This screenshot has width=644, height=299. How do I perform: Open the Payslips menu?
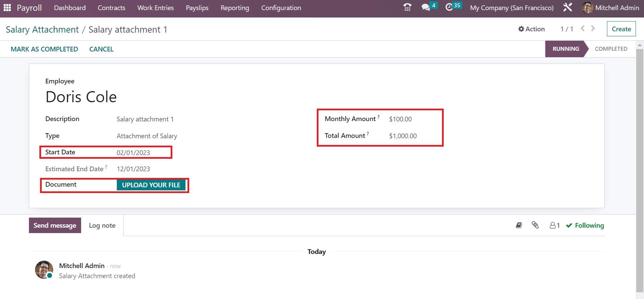(x=197, y=8)
